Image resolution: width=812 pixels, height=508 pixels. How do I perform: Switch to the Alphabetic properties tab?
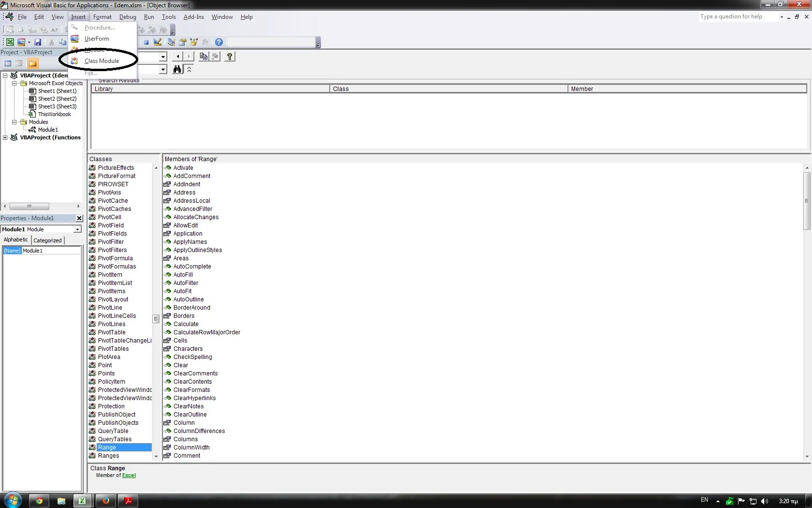(16, 240)
